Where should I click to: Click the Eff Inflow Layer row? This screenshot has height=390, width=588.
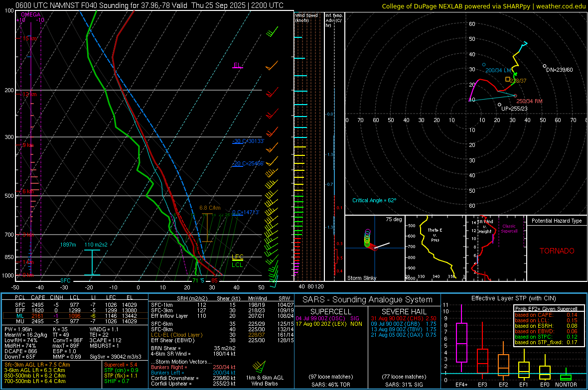pyautogui.click(x=222, y=316)
